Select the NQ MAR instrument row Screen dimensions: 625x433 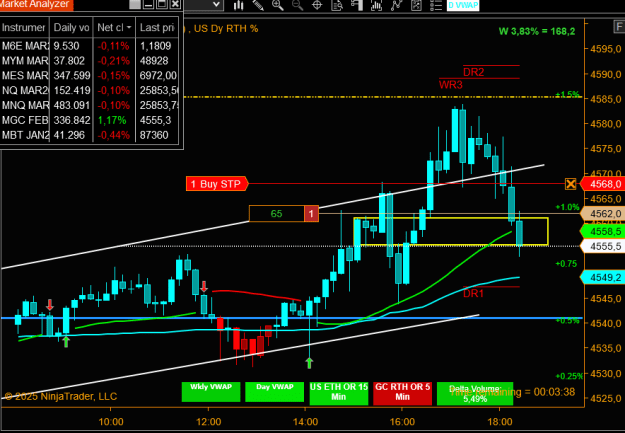coord(89,91)
